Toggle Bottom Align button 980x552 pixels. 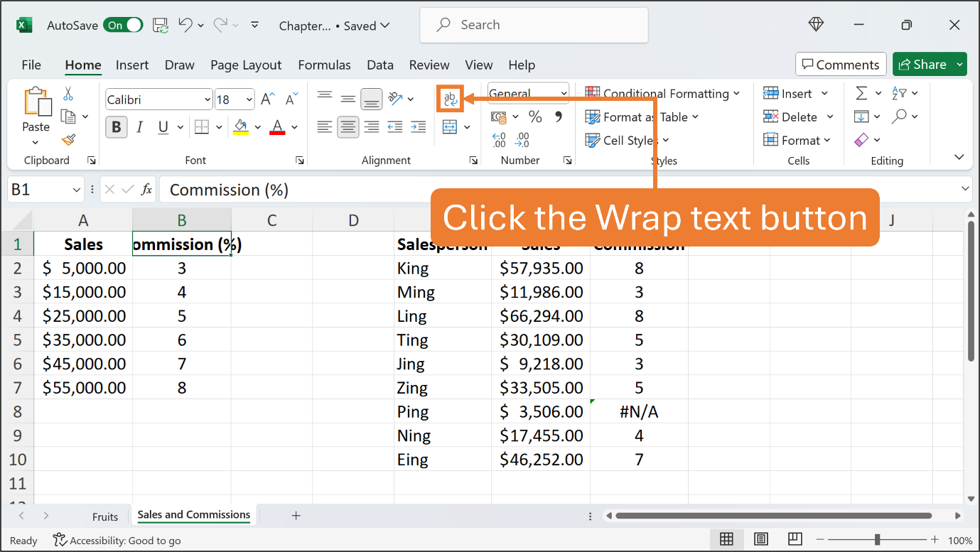pyautogui.click(x=371, y=99)
